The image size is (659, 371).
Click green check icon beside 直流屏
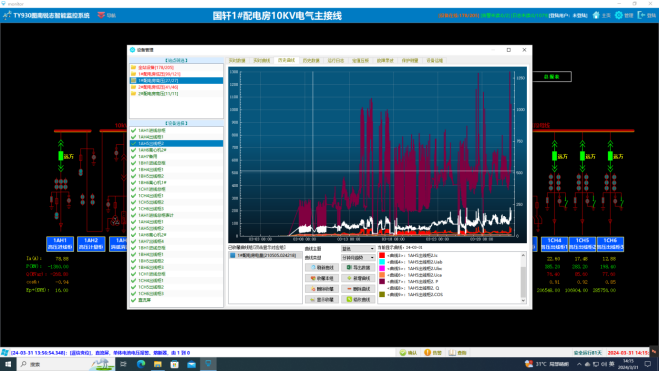(134, 300)
